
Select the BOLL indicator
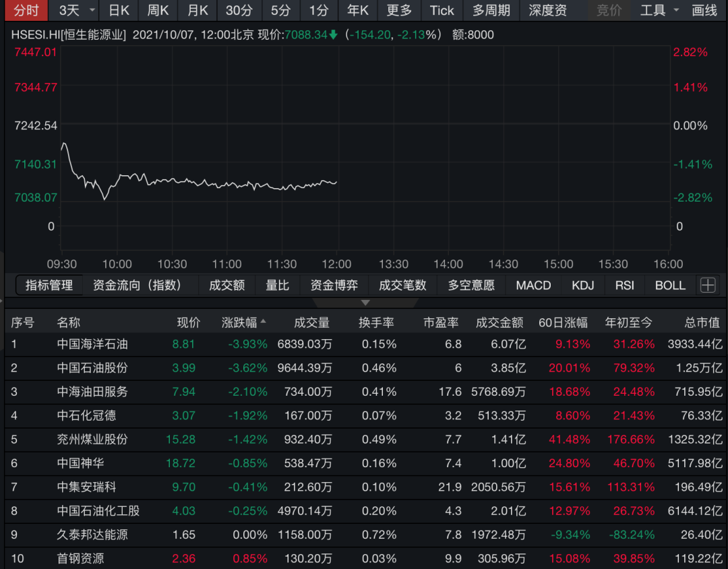coord(670,285)
